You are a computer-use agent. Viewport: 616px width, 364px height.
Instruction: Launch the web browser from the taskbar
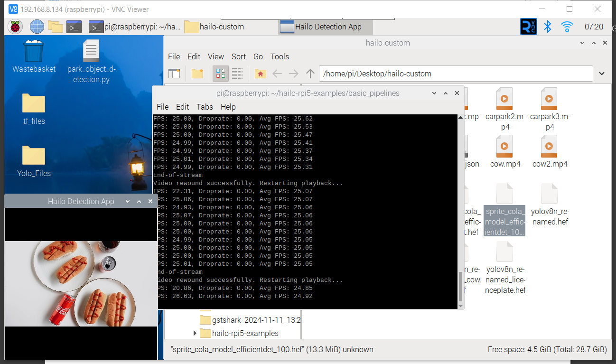[37, 27]
